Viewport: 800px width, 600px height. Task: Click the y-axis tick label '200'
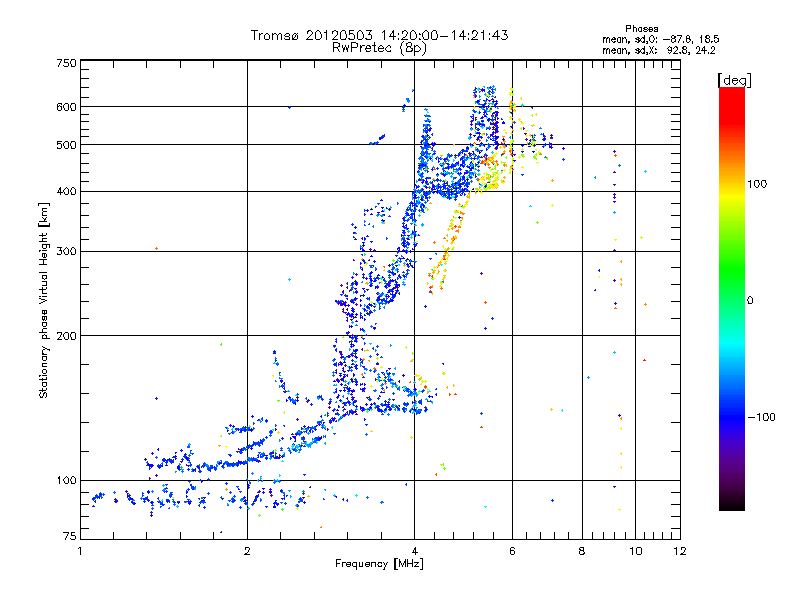coord(66,336)
